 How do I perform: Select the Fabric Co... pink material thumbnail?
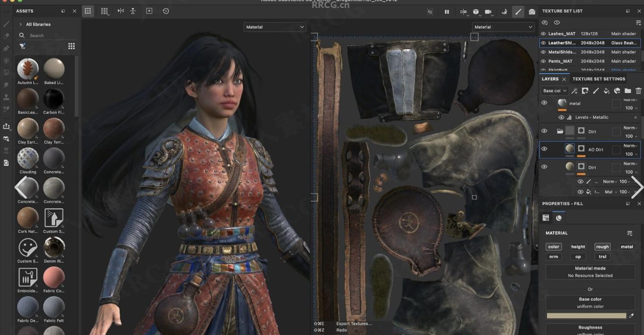tap(54, 277)
